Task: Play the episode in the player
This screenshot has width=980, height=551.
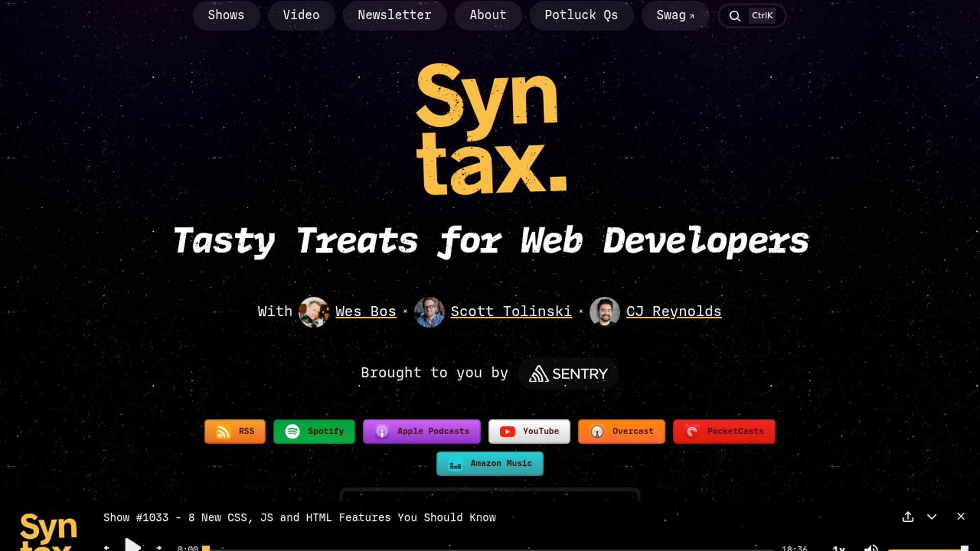Action: pyautogui.click(x=133, y=545)
